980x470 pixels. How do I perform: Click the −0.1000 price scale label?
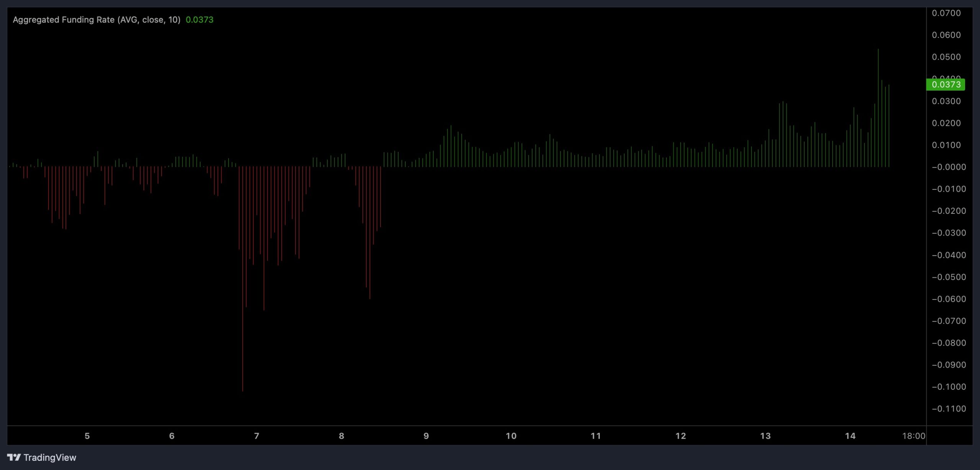949,387
